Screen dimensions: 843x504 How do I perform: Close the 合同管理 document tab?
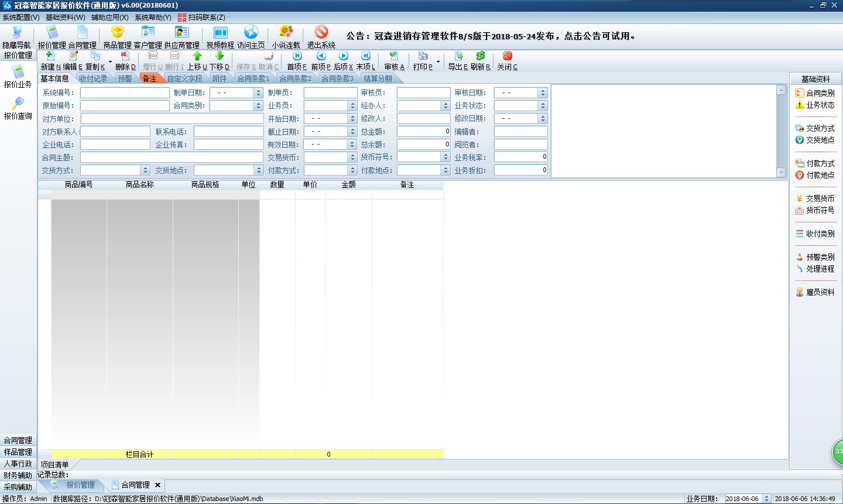(x=157, y=485)
